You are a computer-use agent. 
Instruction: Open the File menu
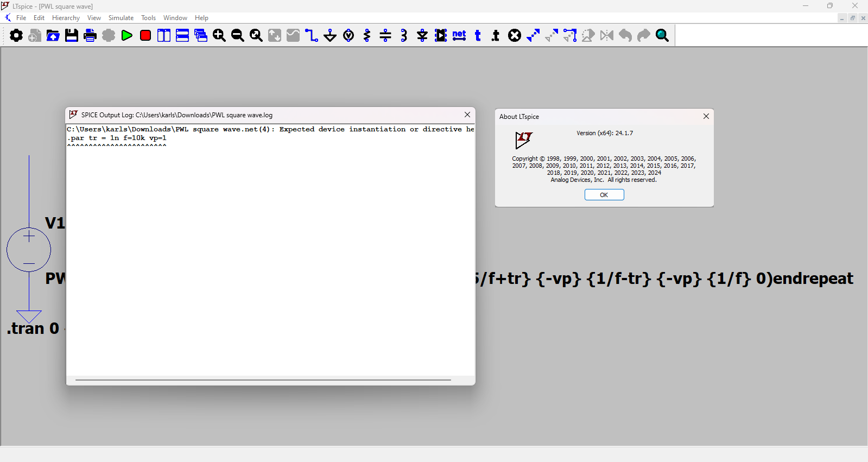coord(21,18)
